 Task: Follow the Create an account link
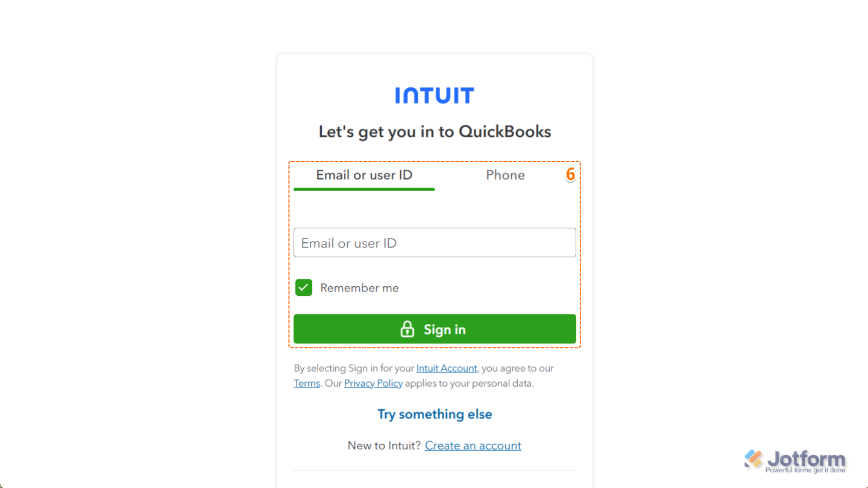point(473,445)
